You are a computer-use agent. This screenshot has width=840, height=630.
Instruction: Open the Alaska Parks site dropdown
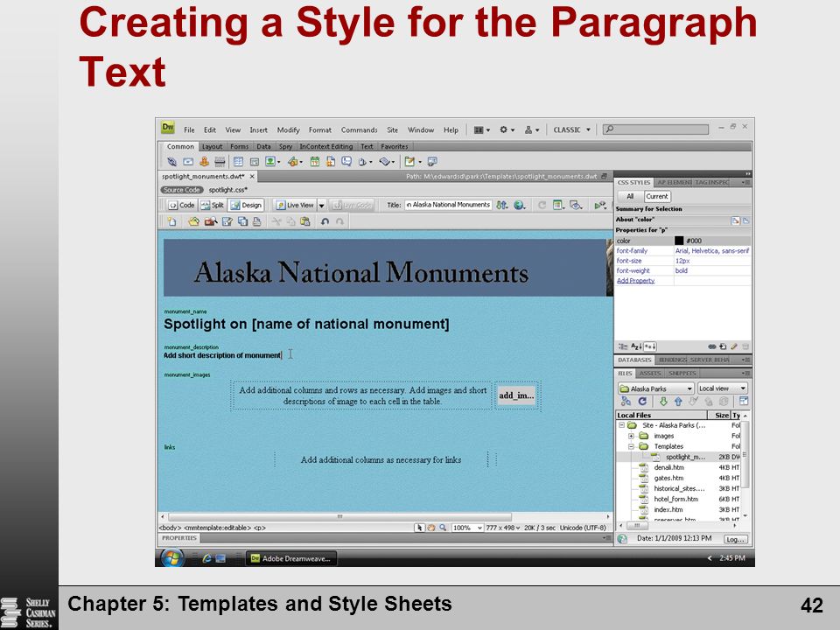[656, 388]
